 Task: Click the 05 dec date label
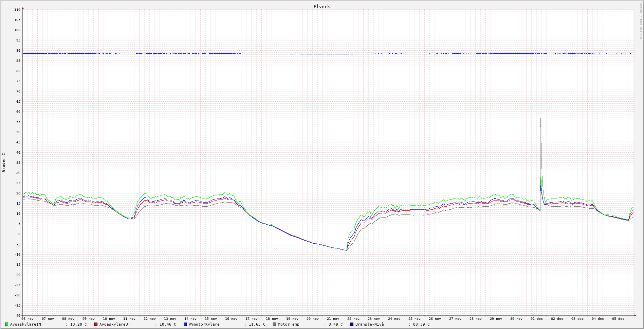(x=618, y=319)
